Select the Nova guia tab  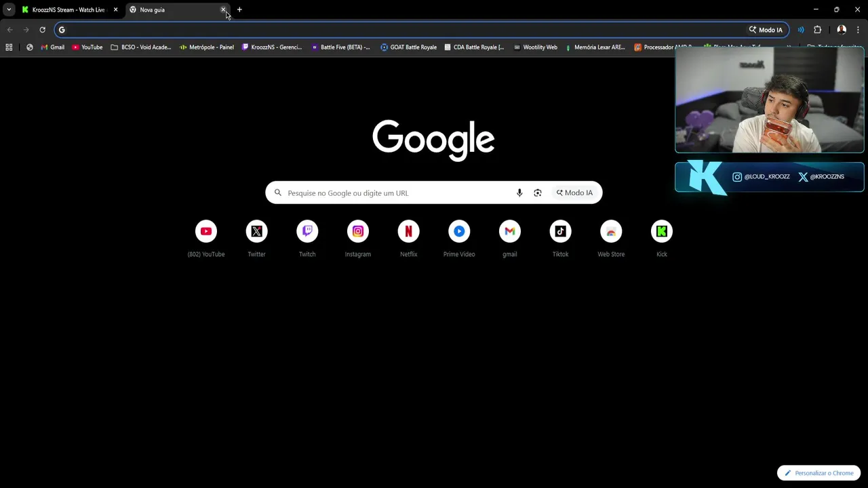pos(178,9)
